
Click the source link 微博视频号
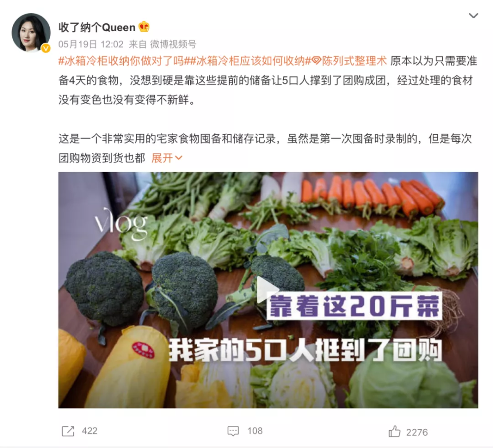coord(173,44)
